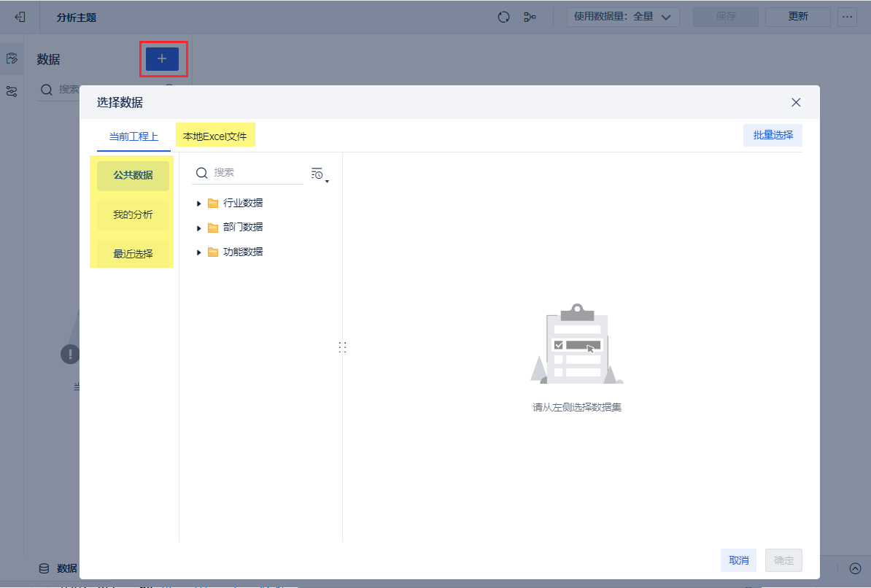Image resolution: width=871 pixels, height=588 pixels.
Task: Click the 确定 button
Action: click(x=783, y=560)
